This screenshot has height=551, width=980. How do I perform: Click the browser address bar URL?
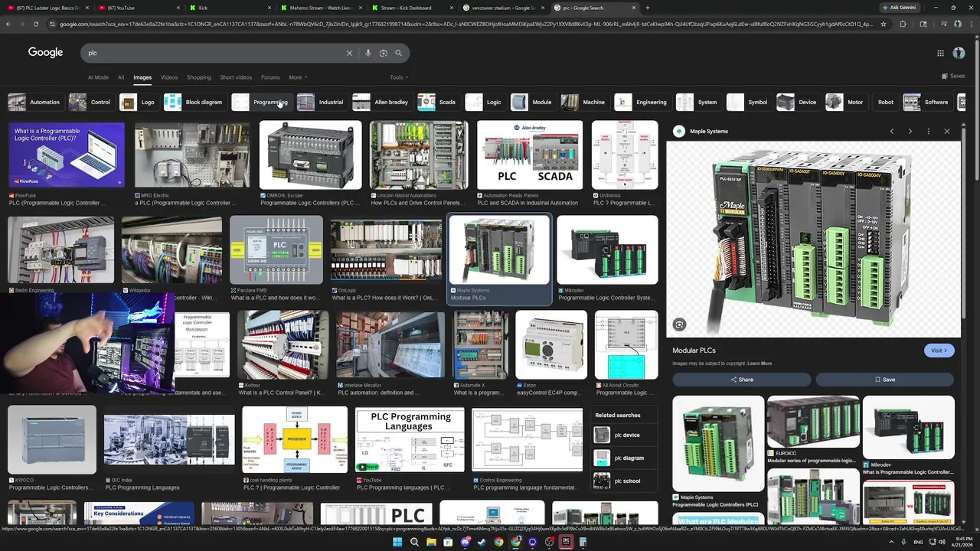465,24
